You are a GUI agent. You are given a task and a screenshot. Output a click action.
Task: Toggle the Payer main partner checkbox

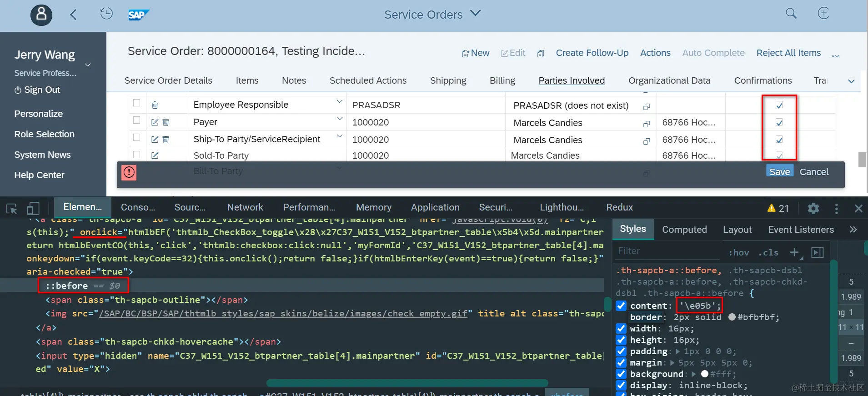coord(779,122)
